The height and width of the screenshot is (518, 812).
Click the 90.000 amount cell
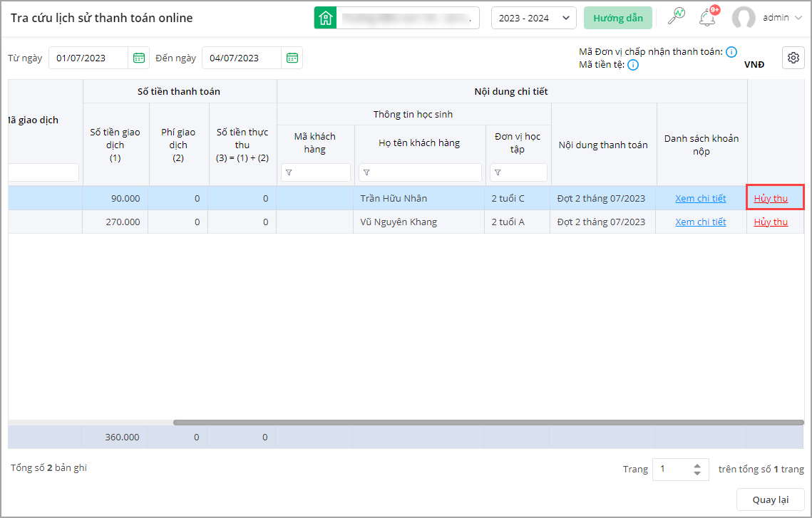point(115,198)
